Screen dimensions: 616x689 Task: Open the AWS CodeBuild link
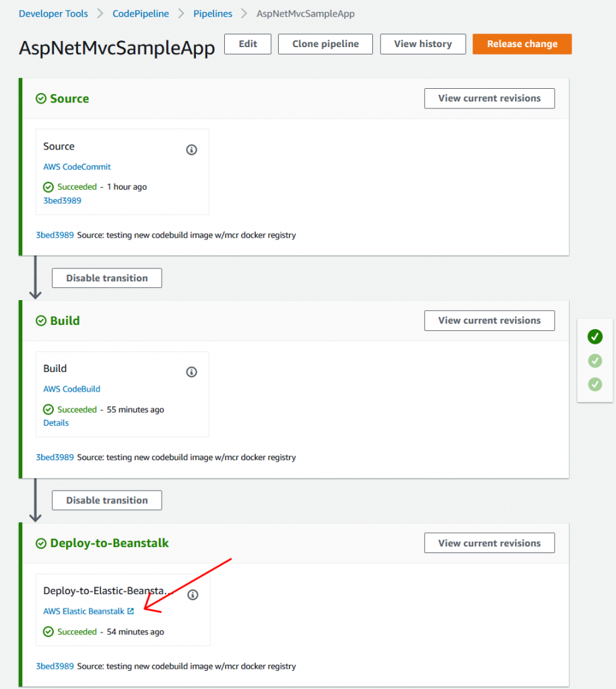(x=71, y=390)
